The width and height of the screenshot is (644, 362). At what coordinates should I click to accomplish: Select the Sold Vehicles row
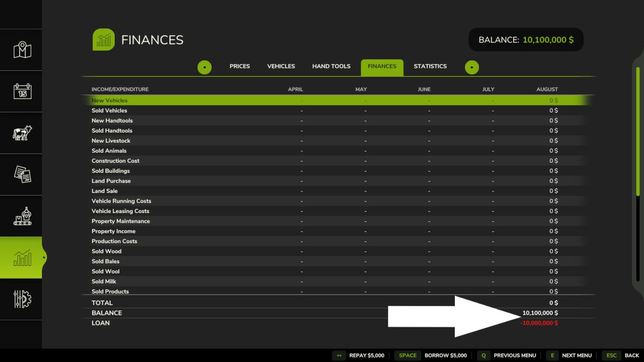(x=338, y=111)
